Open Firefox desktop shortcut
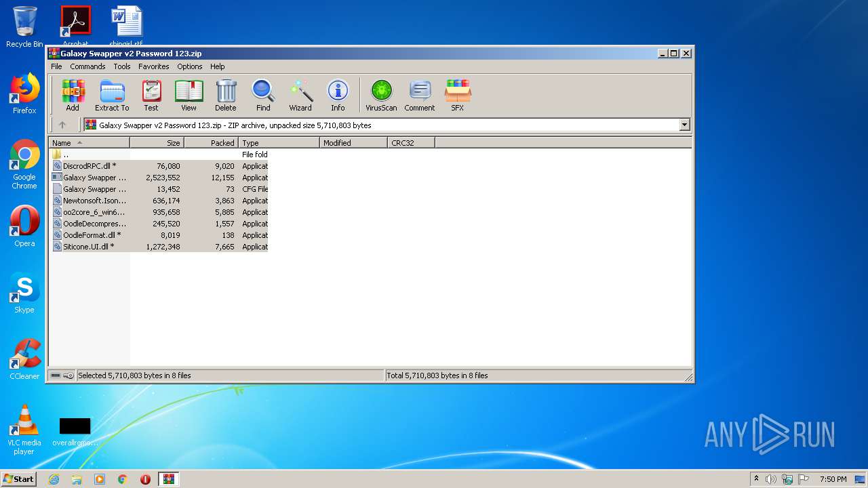Viewport: 868px width, 488px height. point(24,94)
